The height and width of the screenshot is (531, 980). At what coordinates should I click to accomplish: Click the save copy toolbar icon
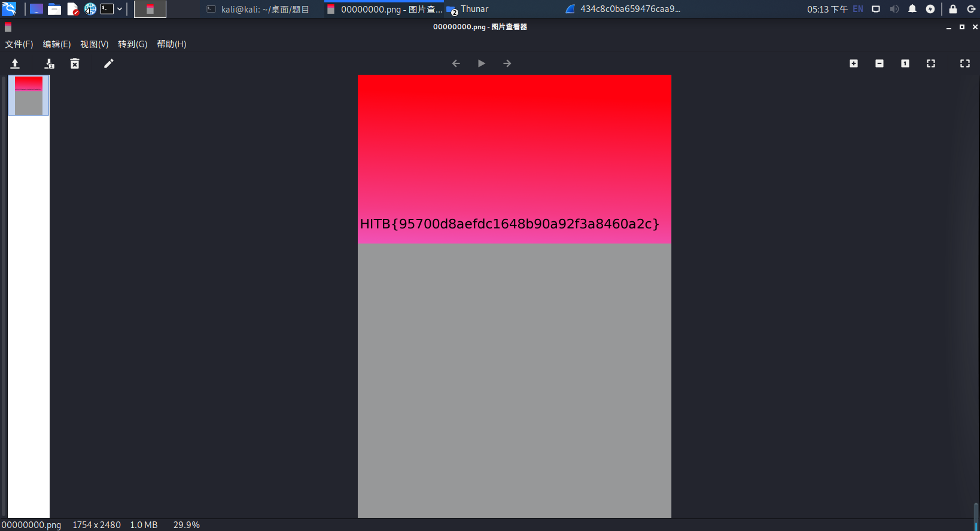[49, 63]
